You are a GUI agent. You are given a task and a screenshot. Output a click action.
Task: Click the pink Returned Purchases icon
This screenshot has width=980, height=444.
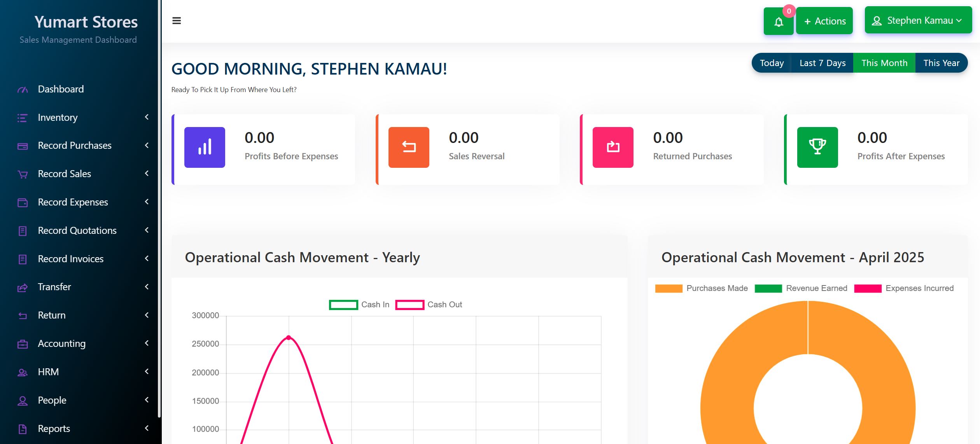pyautogui.click(x=613, y=147)
